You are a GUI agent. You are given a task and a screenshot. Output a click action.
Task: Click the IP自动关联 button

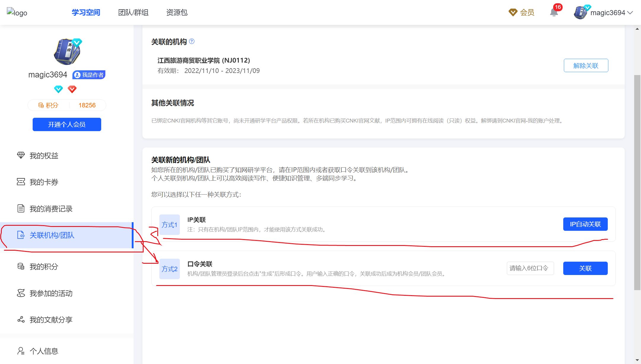pos(585,224)
